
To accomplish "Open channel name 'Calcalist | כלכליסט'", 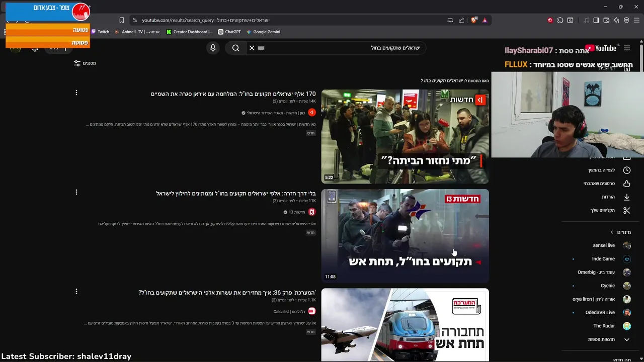I will tap(289, 312).
